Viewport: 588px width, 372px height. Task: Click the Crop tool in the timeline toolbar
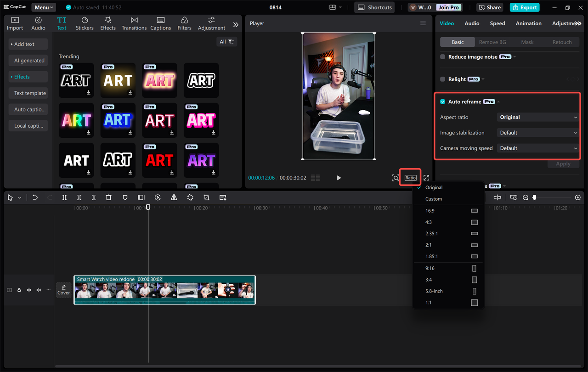point(206,197)
